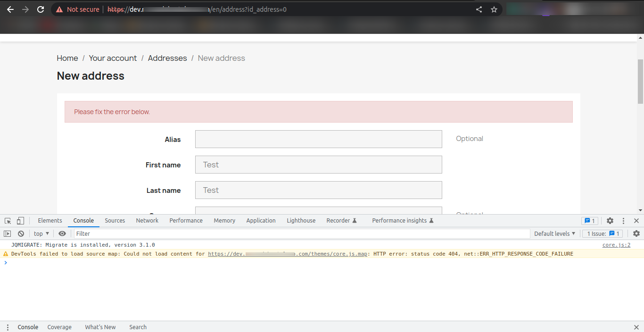Close the DevTools panel
The height and width of the screenshot is (332, 644).
(x=636, y=221)
